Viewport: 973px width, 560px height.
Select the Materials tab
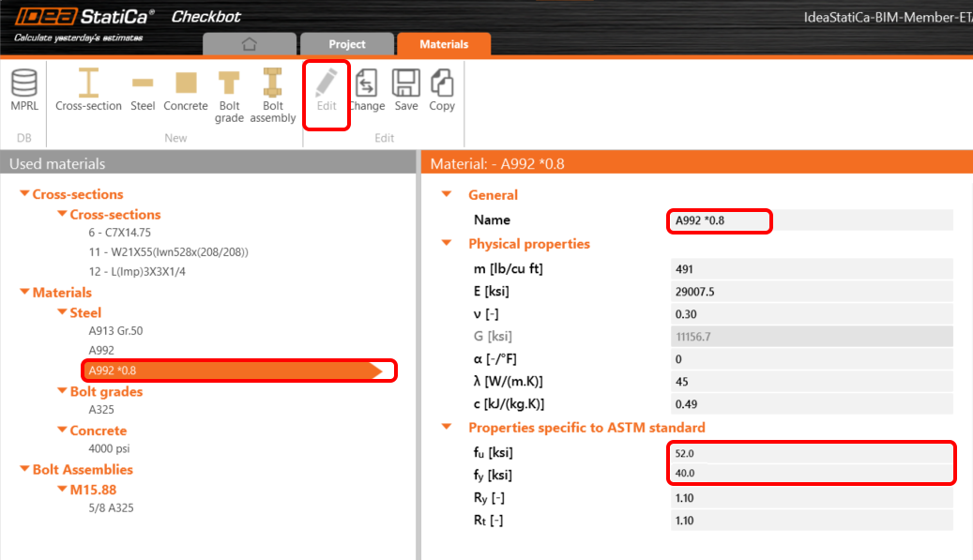pos(444,44)
